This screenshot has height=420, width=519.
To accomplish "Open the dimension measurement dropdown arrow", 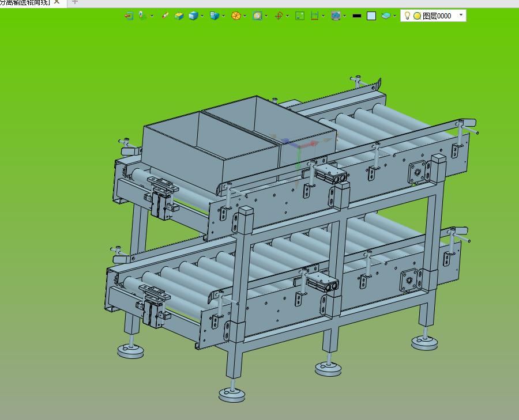I will [x=323, y=16].
